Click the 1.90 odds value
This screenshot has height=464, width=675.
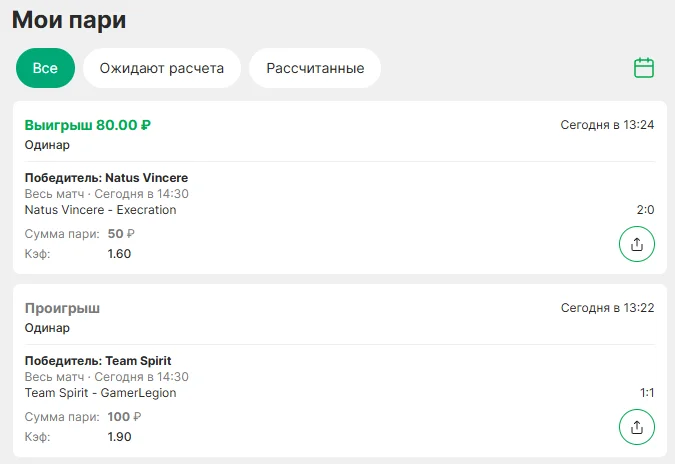119,437
